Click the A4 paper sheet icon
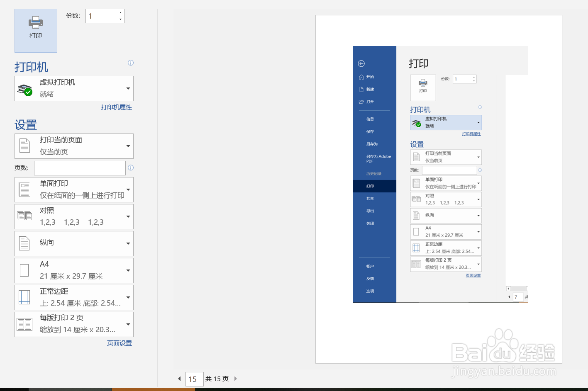The height and width of the screenshot is (391, 588). coord(24,270)
